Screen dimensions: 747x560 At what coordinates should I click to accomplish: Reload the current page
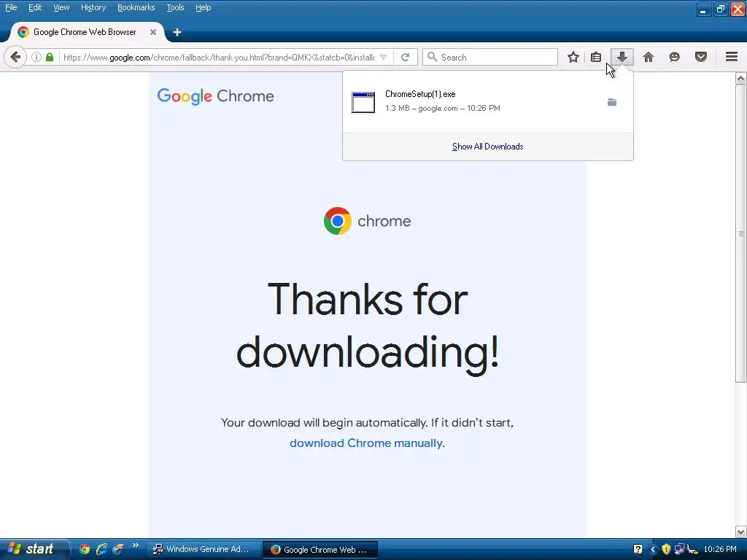(406, 57)
